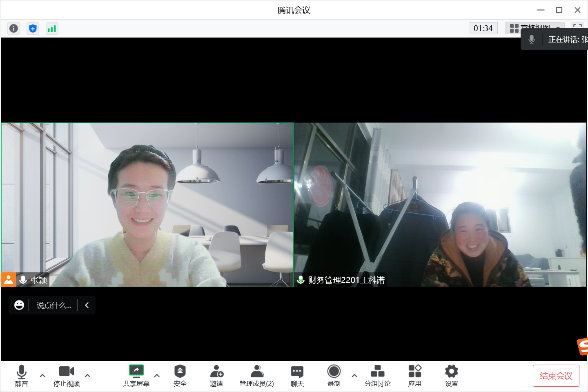
Task: Click the 01:34 meeting timer
Action: point(483,28)
